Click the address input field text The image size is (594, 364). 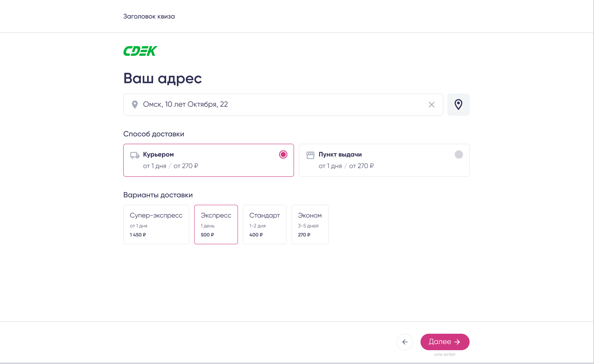185,104
